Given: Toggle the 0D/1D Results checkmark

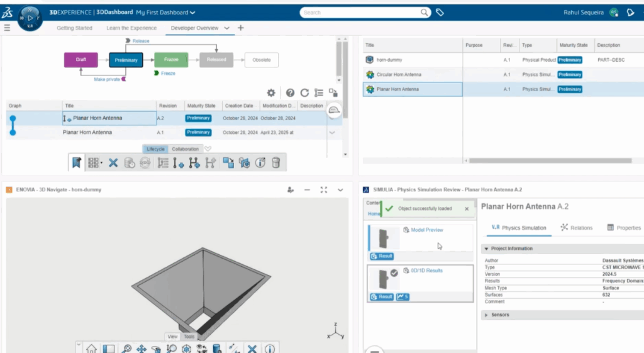Looking at the screenshot, I should pos(394,273).
